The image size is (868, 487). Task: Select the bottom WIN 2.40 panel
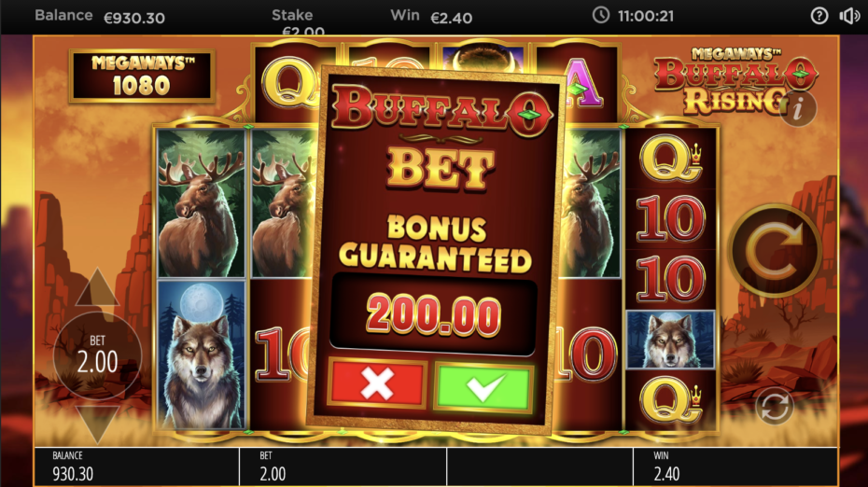point(735,466)
